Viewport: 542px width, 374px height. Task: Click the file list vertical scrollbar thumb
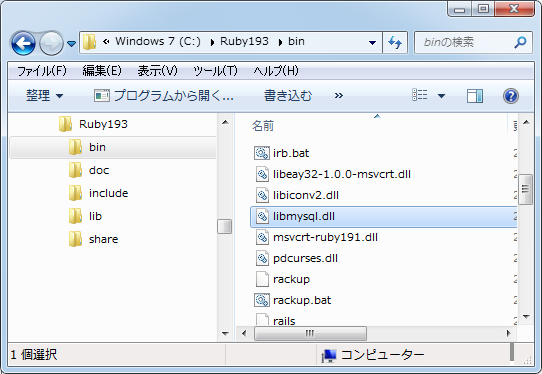click(525, 189)
